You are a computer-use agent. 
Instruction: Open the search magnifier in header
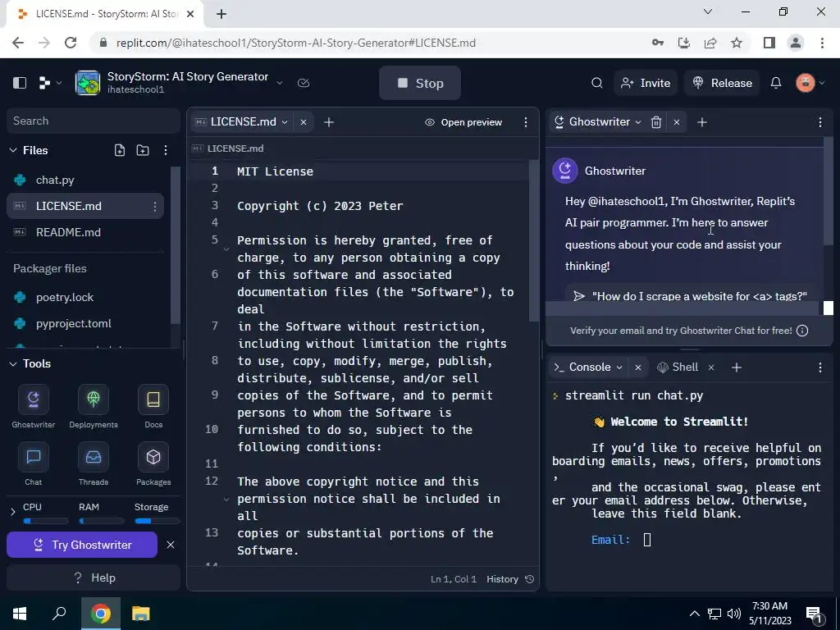(597, 83)
